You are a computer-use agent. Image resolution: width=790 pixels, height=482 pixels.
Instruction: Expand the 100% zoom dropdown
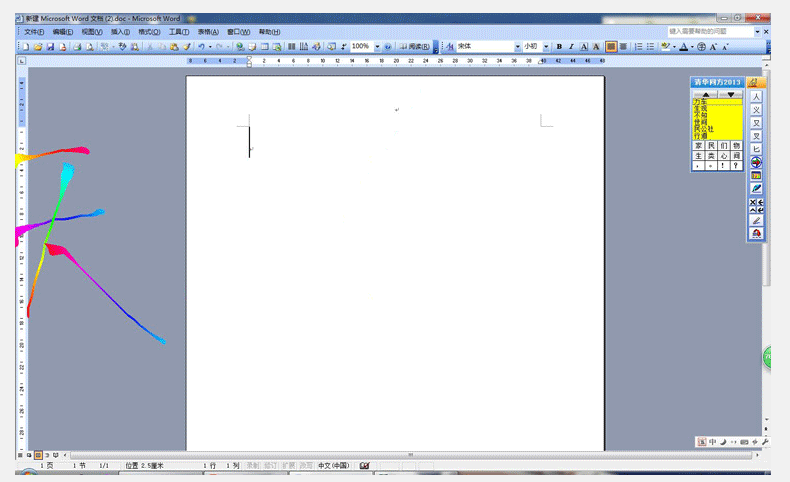coord(377,47)
